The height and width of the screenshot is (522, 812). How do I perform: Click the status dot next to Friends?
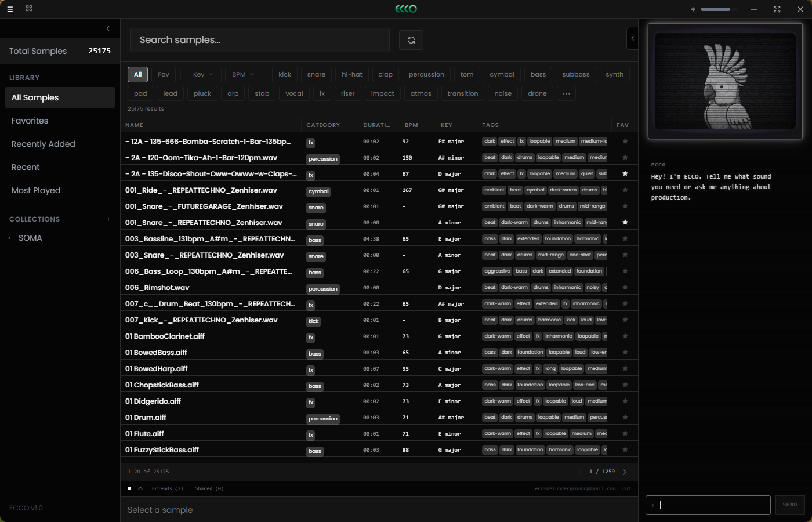coord(129,488)
